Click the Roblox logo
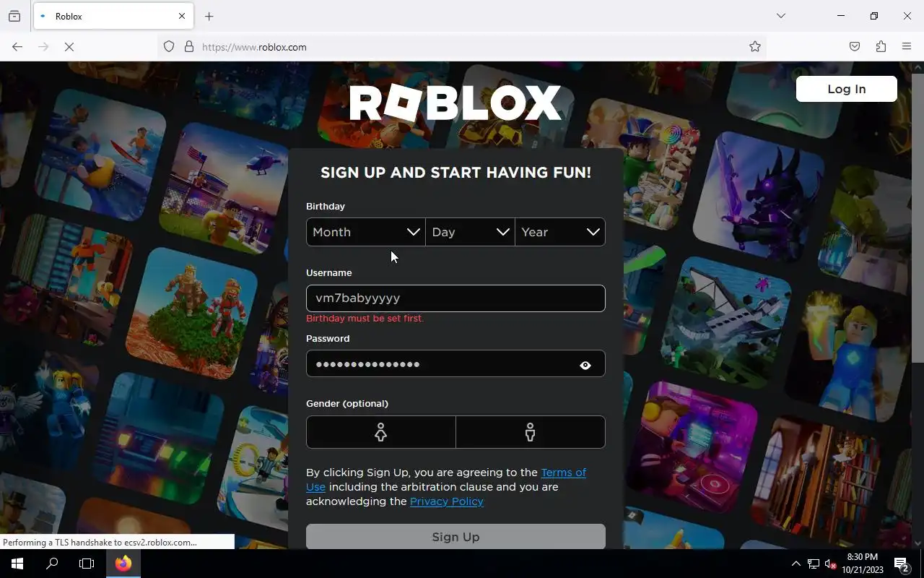Viewport: 924px width, 578px height. 456,103
